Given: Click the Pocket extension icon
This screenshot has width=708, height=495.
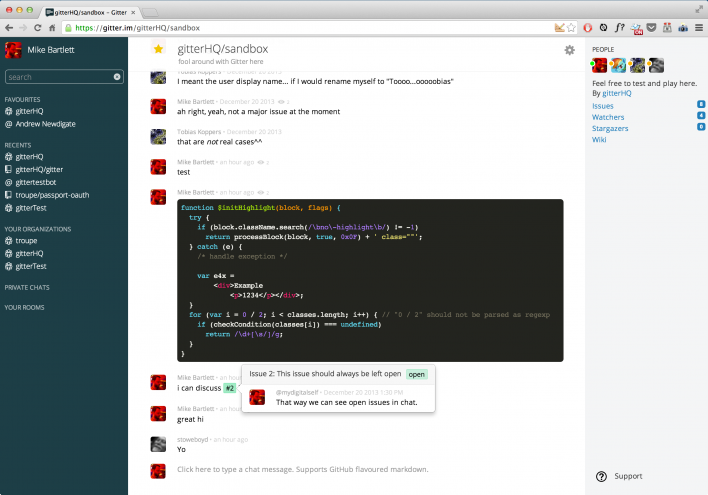Looking at the screenshot, I should point(651,28).
